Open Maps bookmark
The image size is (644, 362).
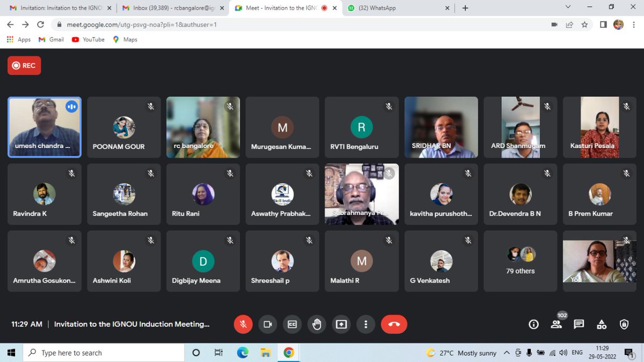(125, 39)
